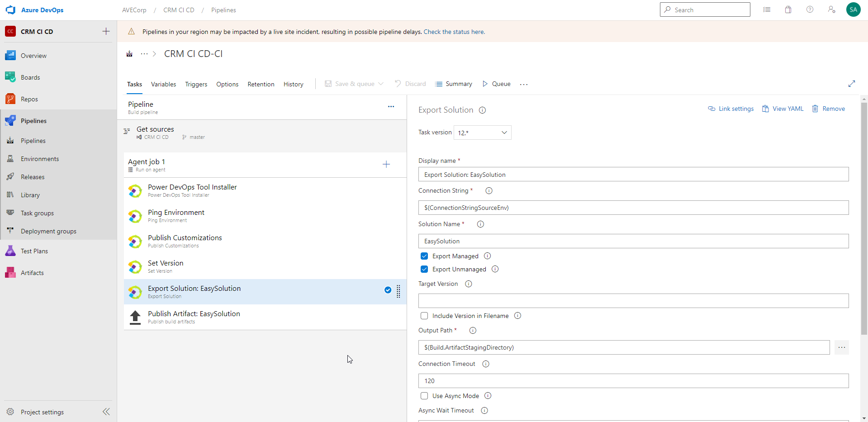
Task: Open AVECorp breadcrumb link
Action: pyautogui.click(x=134, y=10)
